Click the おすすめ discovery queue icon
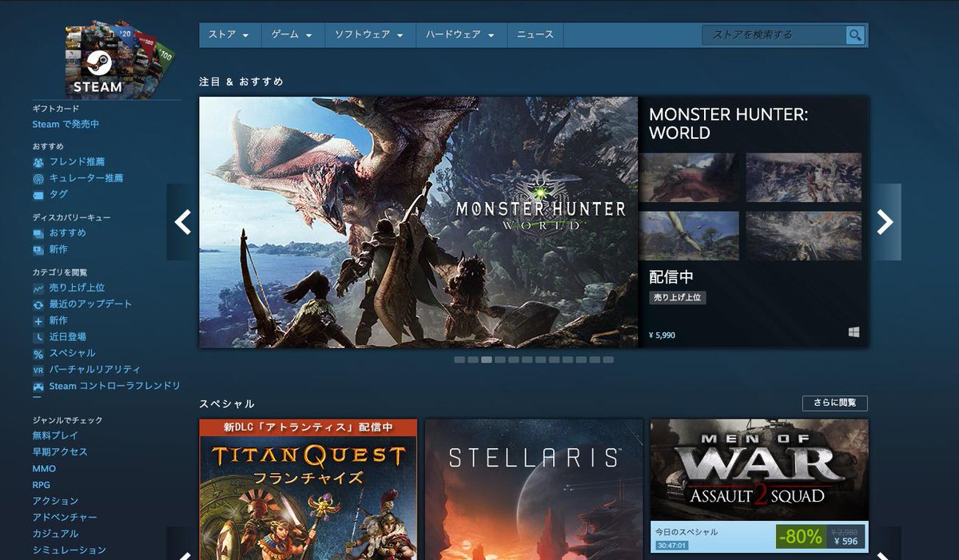Viewport: 959px width, 560px height. pos(38,233)
